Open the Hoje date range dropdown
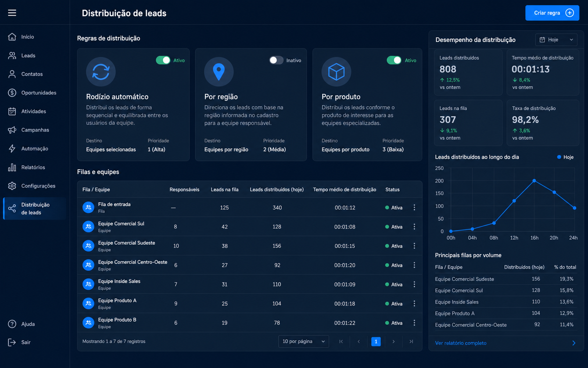588x368 pixels. (556, 40)
